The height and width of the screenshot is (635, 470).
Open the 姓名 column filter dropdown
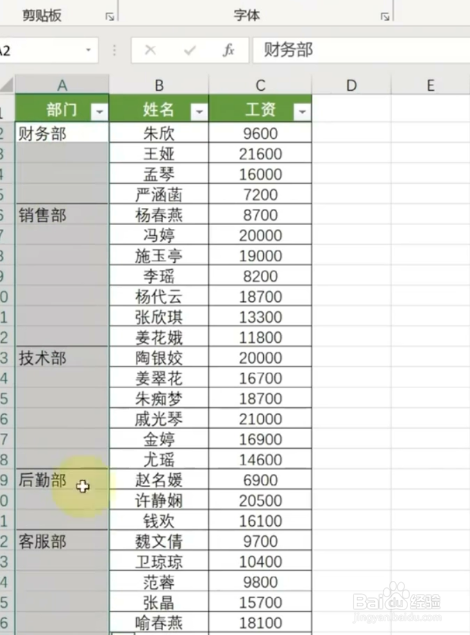pos(199,111)
